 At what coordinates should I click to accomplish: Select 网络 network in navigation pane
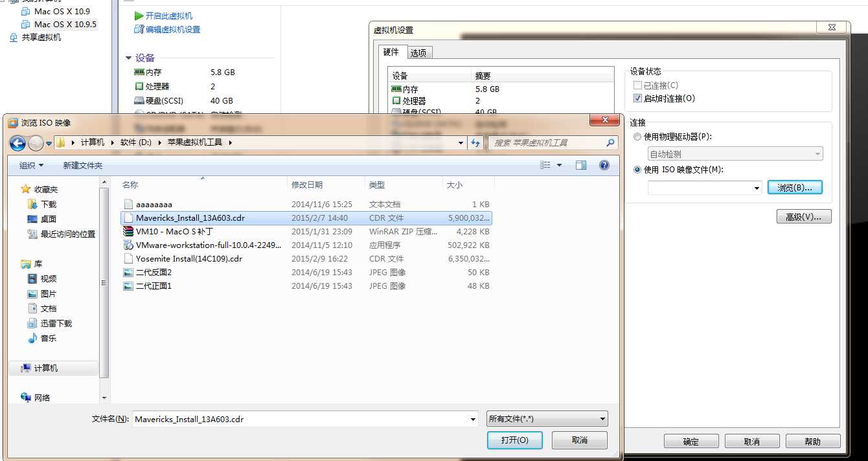coord(36,398)
